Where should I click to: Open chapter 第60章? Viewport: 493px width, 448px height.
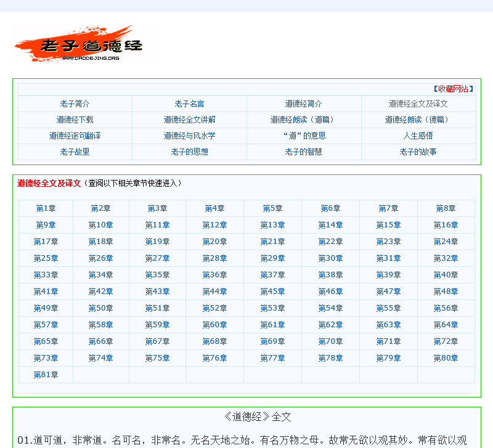(214, 325)
